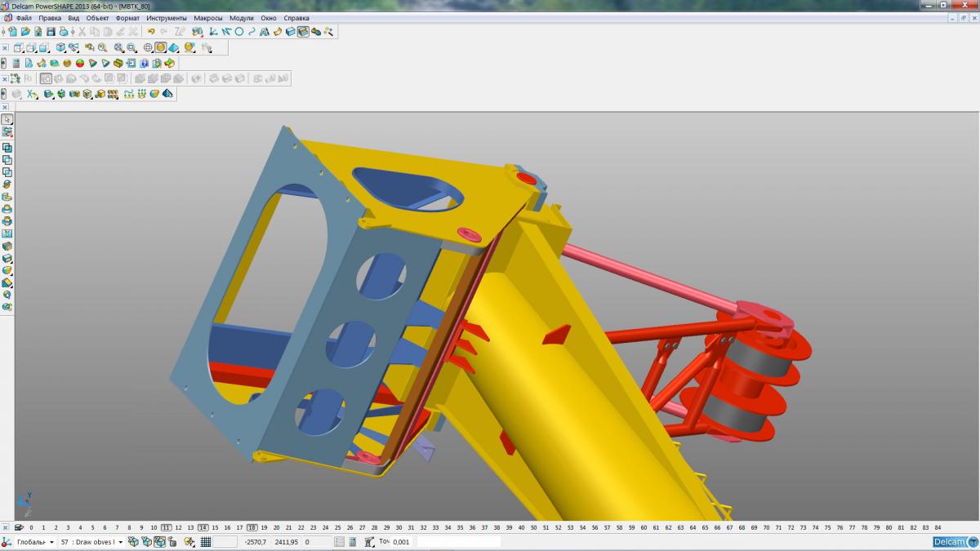Toggle level 11 visibility
Image resolution: width=980 pixels, height=551 pixels.
(x=166, y=527)
